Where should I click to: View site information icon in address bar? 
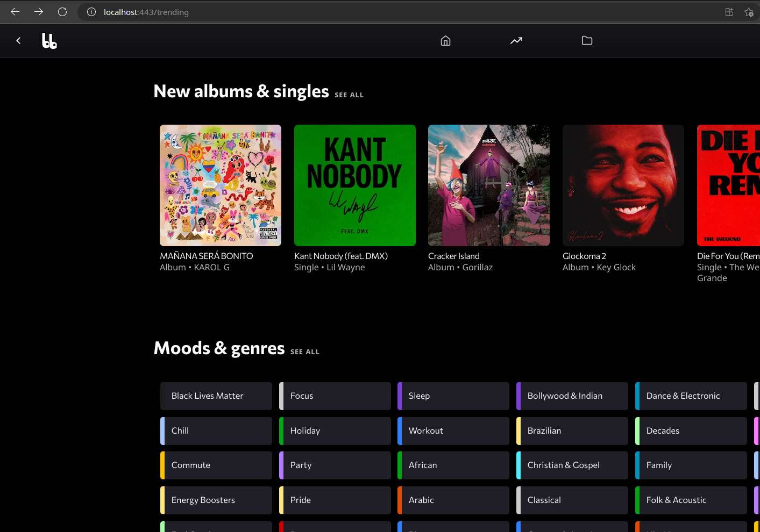91,12
